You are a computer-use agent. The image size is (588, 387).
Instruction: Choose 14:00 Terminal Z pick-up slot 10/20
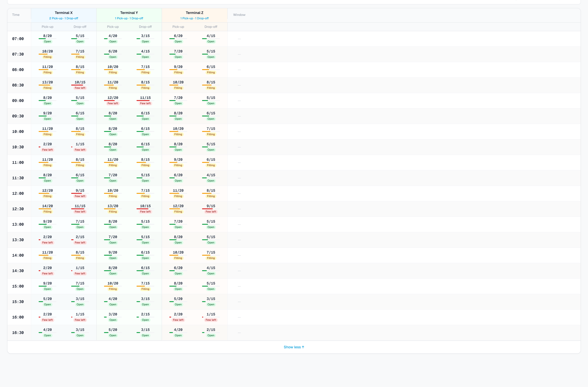pos(178,255)
